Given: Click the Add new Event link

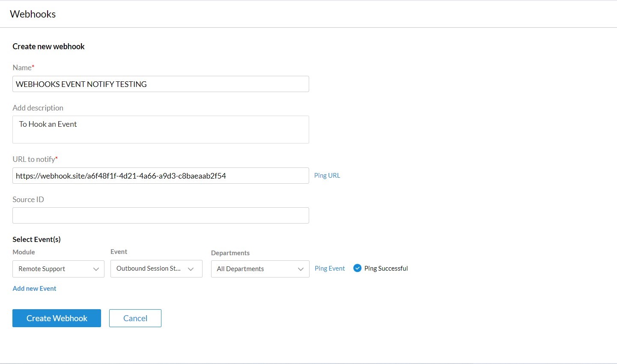Looking at the screenshot, I should [x=34, y=289].
